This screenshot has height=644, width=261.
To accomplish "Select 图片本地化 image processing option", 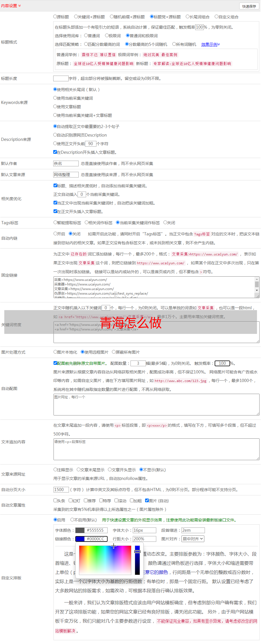I will [55, 352].
